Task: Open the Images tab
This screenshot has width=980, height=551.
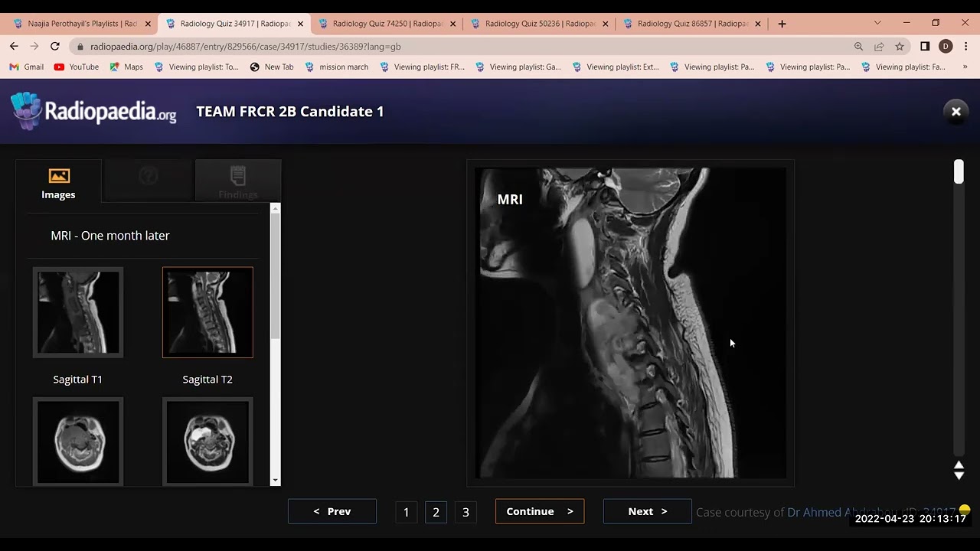Action: [58, 182]
